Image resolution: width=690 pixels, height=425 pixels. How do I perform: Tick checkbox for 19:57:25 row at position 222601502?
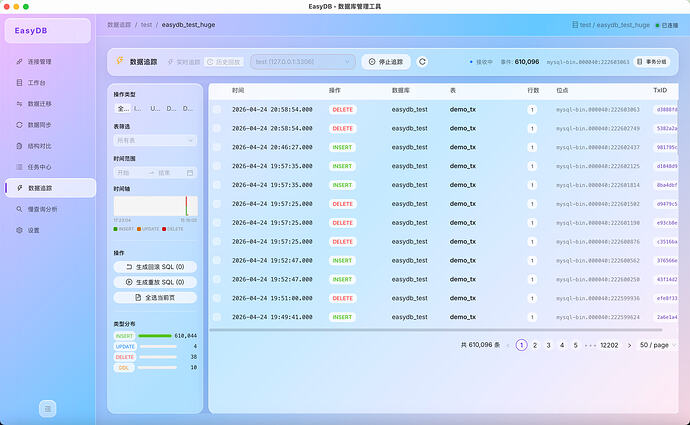(x=217, y=204)
